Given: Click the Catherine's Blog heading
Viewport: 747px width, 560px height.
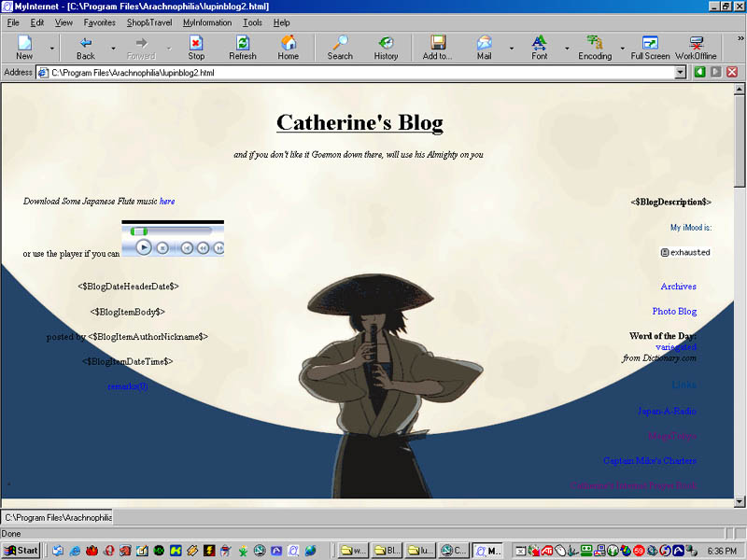Looking at the screenshot, I should (x=359, y=122).
